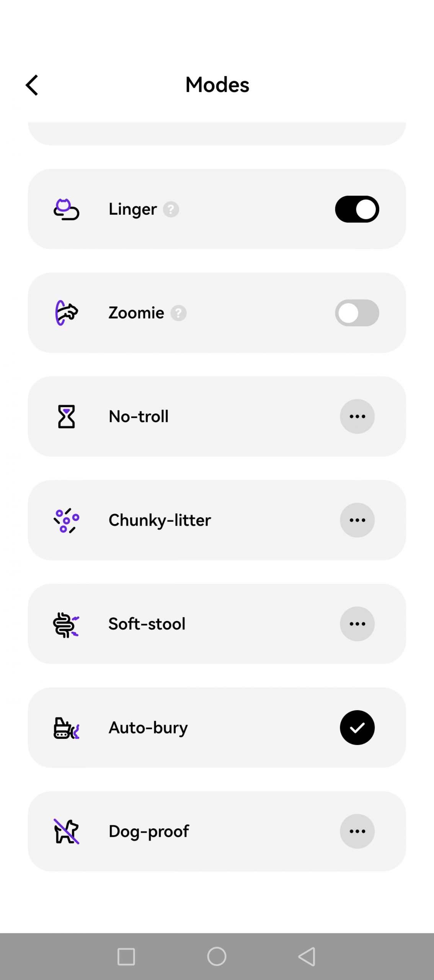Open Dog-proof more options
Screen dimensions: 434x980
(x=357, y=831)
